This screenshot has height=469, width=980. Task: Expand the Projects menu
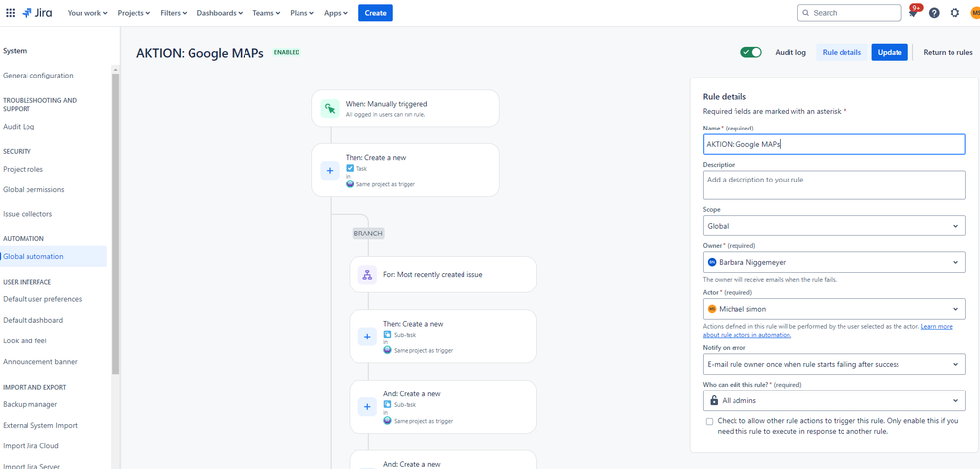pyautogui.click(x=134, y=13)
